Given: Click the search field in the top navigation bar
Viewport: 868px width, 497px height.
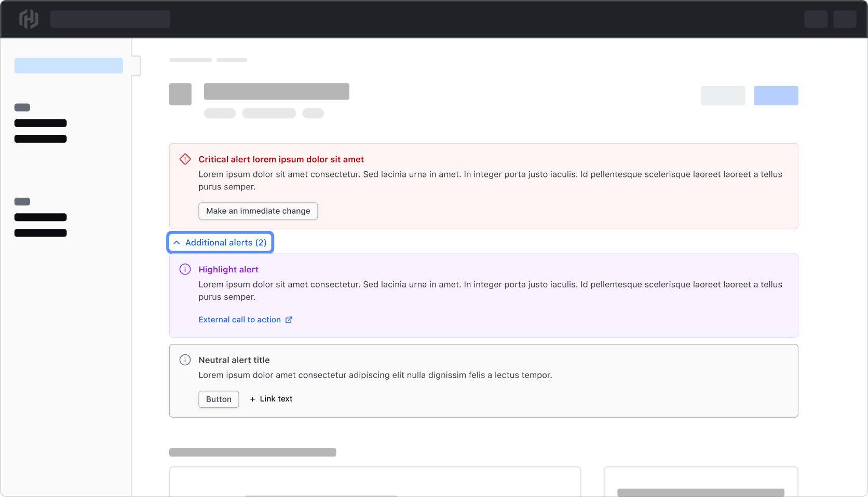Looking at the screenshot, I should (x=110, y=19).
